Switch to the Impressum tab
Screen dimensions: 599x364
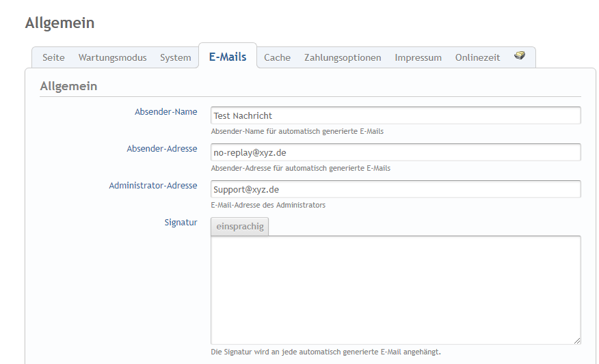[x=418, y=57]
